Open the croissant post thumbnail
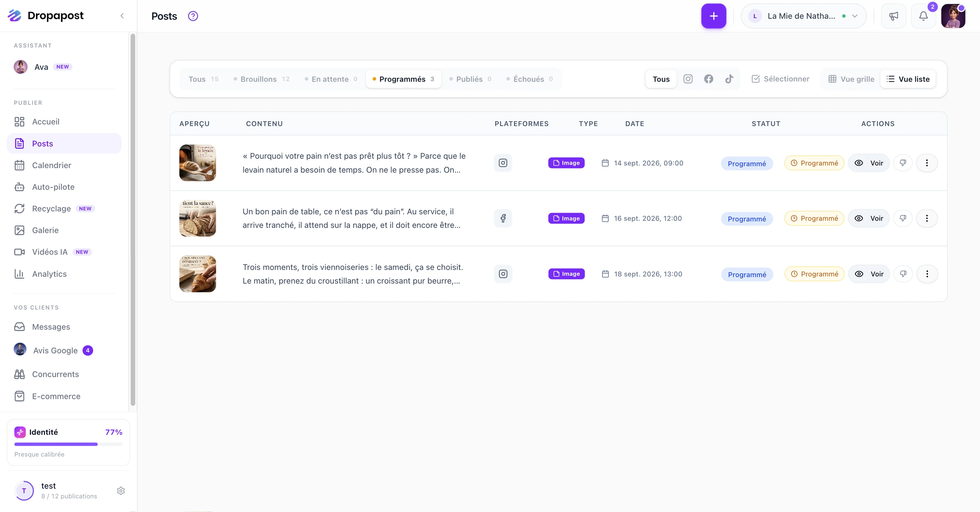Image resolution: width=980 pixels, height=512 pixels. coord(197,274)
